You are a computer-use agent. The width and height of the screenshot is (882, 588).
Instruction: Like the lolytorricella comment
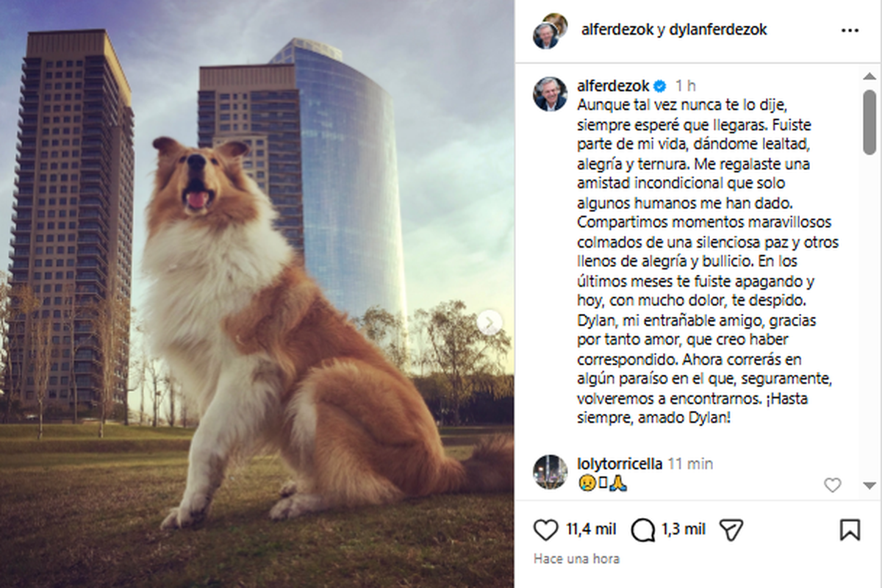[832, 485]
